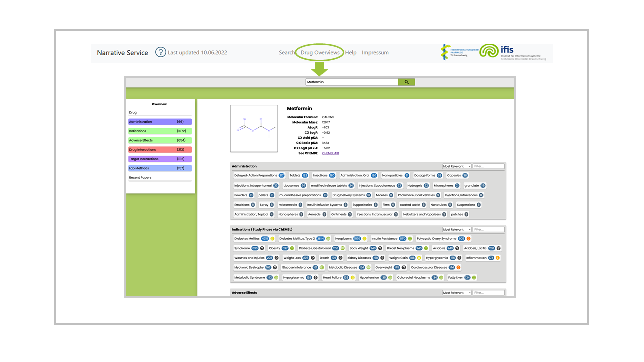The image size is (644, 362).
Task: Open Administration section Most Relevant dropdown
Action: coord(456,166)
